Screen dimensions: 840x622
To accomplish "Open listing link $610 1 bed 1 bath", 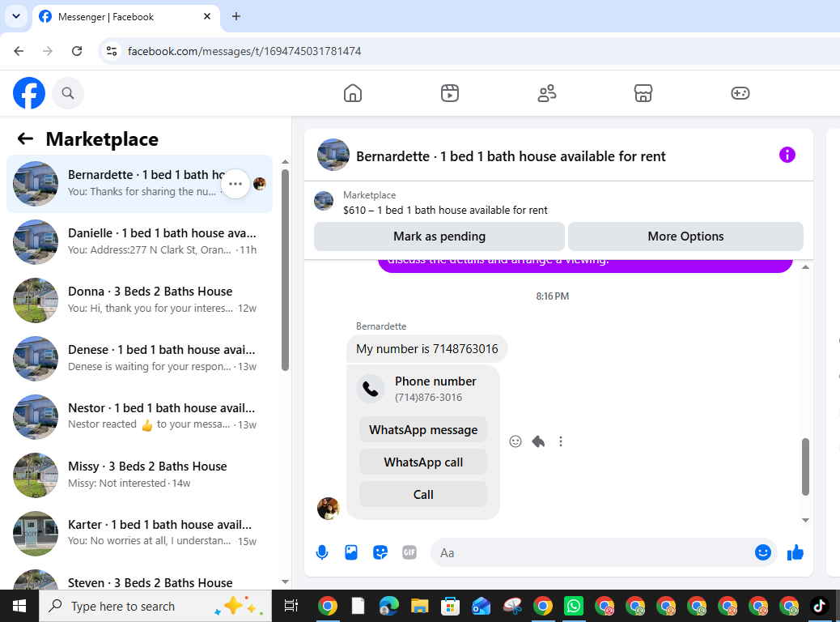I will 445,211.
